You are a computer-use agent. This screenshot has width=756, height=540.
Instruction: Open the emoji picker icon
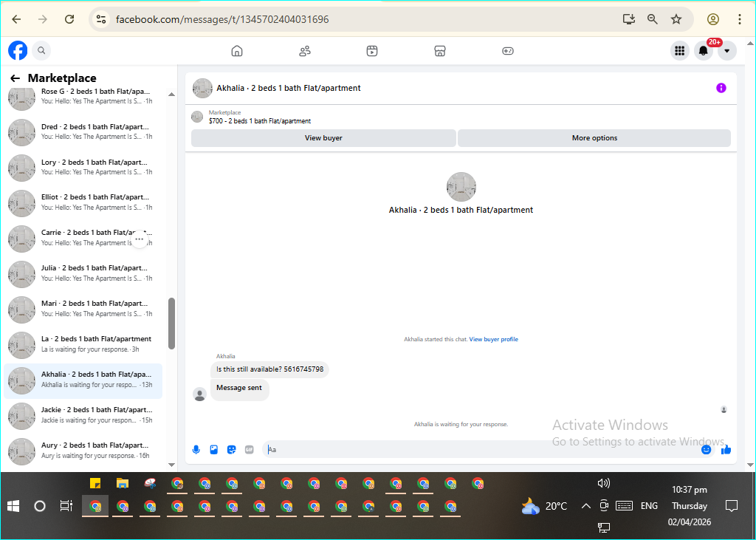pos(707,450)
